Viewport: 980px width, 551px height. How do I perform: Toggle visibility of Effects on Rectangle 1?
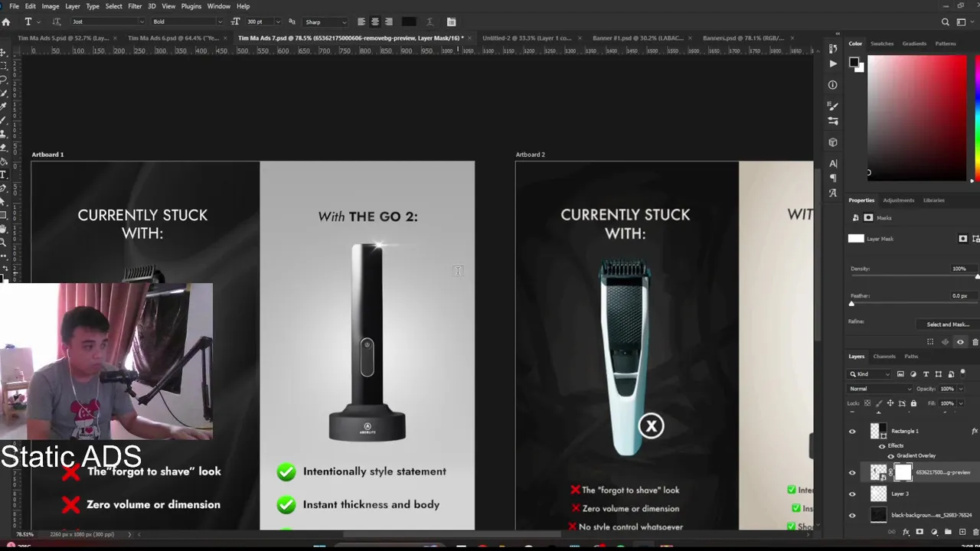881,445
